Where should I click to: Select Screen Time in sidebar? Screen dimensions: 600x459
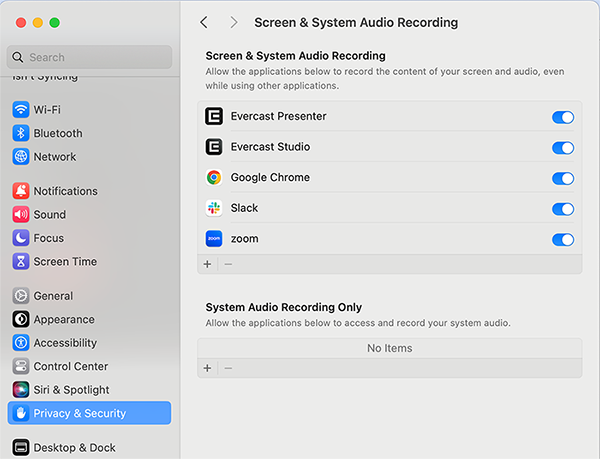tap(89, 262)
